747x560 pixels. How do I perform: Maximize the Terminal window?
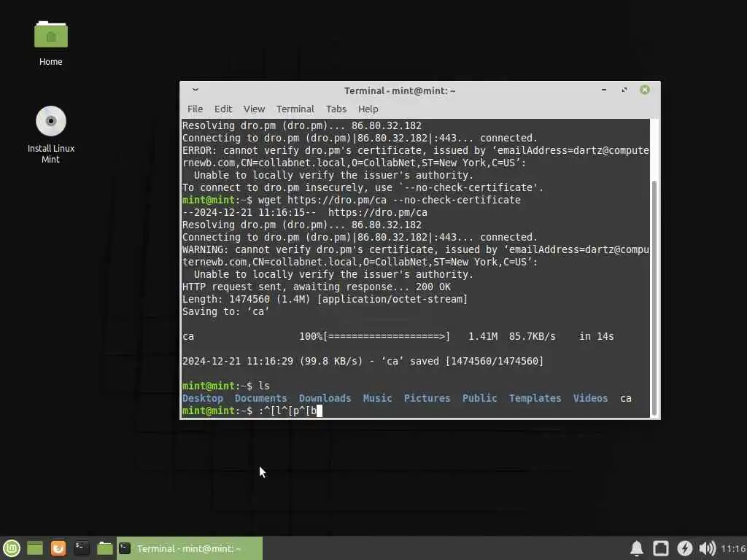tap(624, 90)
